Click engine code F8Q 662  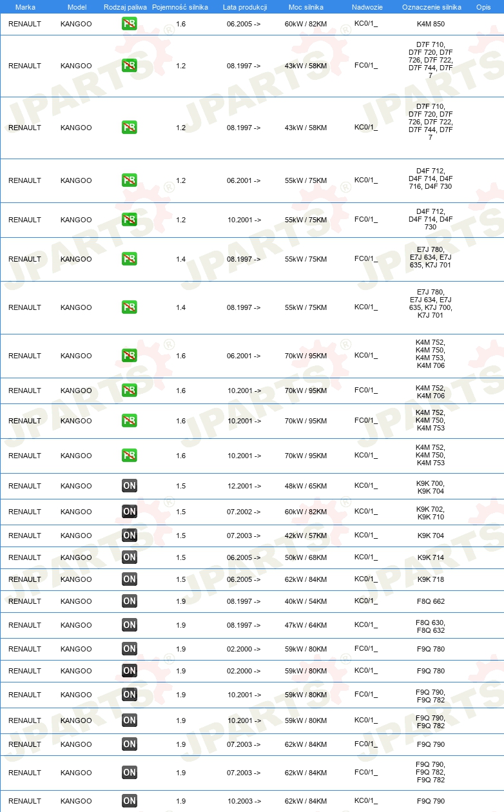point(431,601)
